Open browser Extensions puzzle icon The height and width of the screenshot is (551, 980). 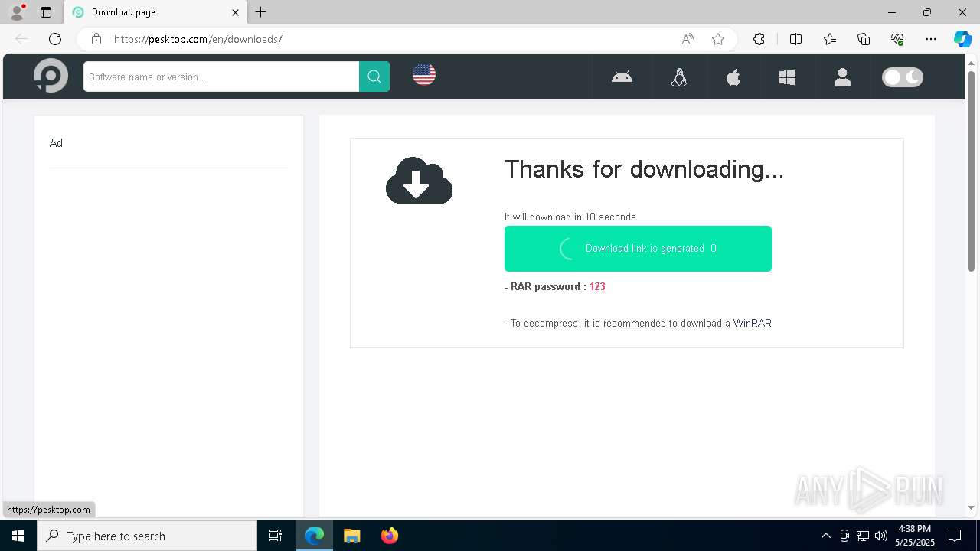point(759,39)
